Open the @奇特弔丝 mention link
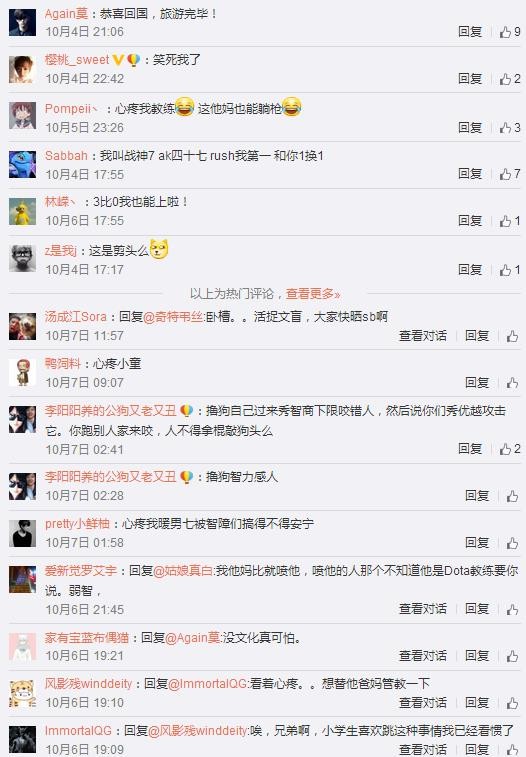The width and height of the screenshot is (526, 757). pyautogui.click(x=174, y=317)
